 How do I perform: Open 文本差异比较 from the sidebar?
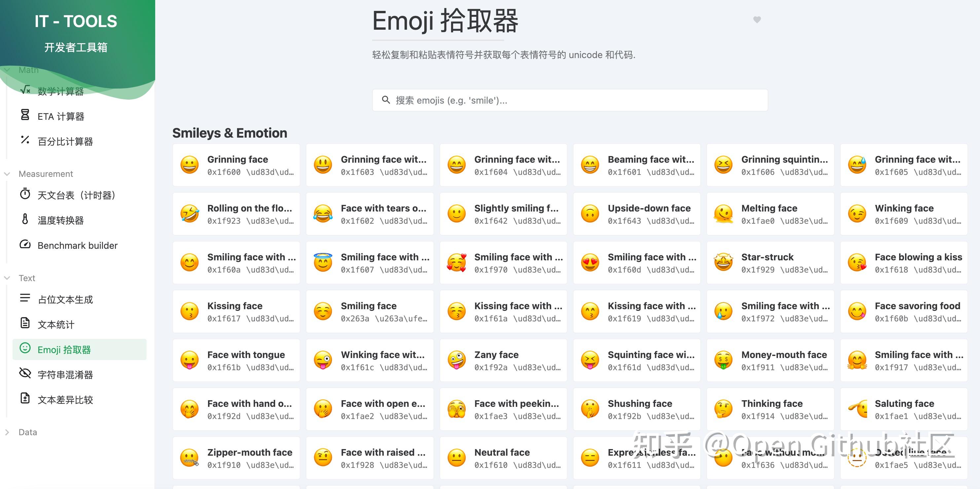pyautogui.click(x=65, y=400)
